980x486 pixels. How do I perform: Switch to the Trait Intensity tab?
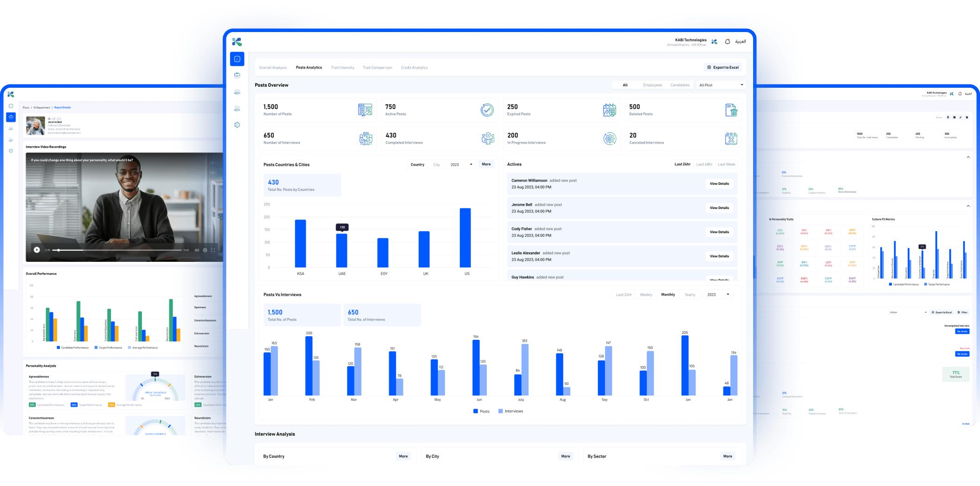(x=342, y=68)
